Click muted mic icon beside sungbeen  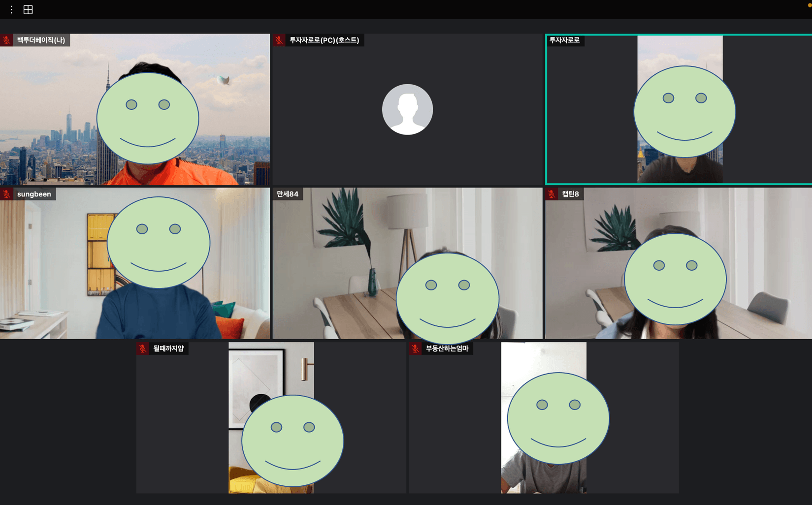pyautogui.click(x=6, y=194)
